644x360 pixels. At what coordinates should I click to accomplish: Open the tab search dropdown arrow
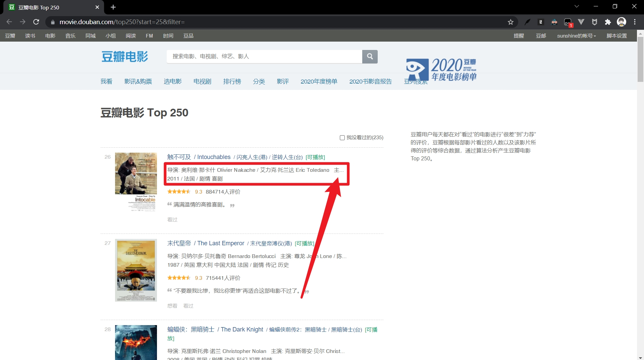(x=577, y=6)
